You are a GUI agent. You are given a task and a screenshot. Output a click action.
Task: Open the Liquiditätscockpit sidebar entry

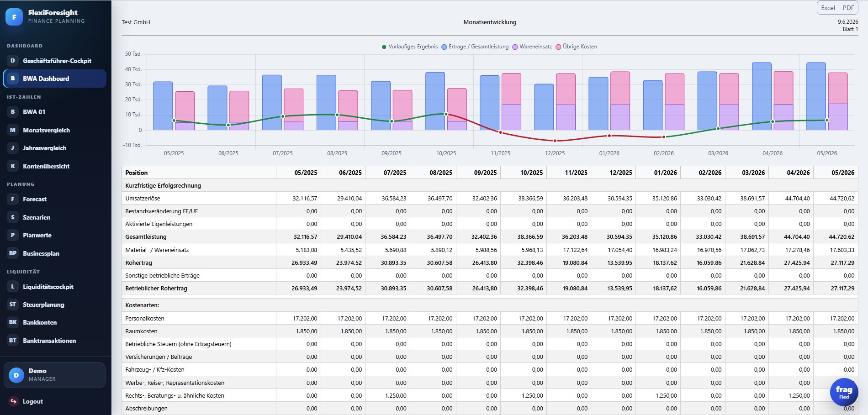pos(55,287)
